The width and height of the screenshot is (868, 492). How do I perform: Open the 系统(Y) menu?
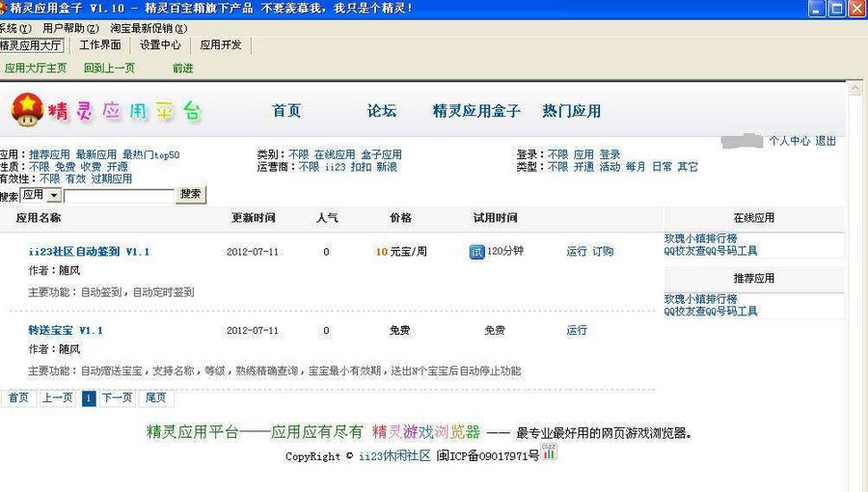(15, 28)
